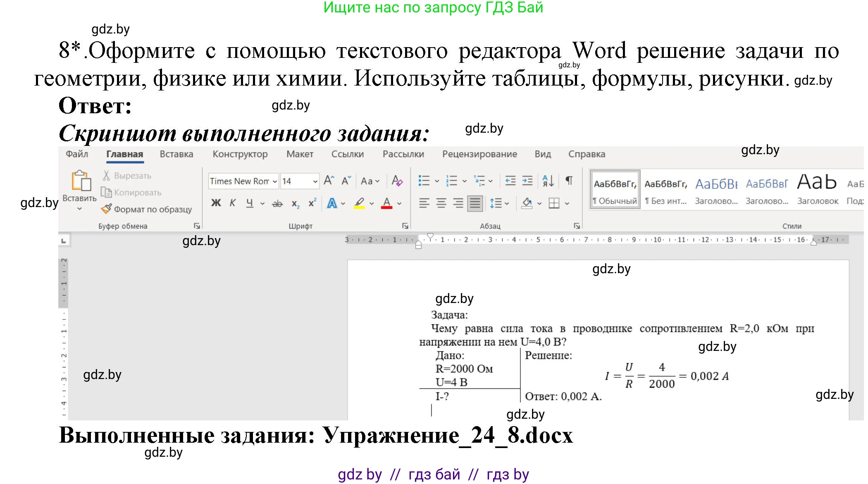Click the superscript x² icon
This screenshot has width=868, height=484.
click(x=313, y=202)
